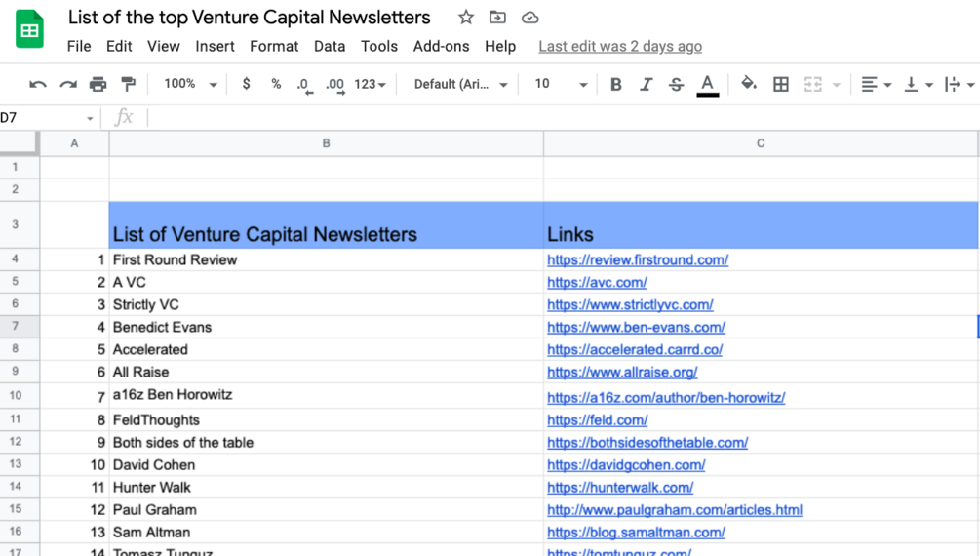This screenshot has height=556, width=980.
Task: Open the Format menu
Action: [274, 46]
